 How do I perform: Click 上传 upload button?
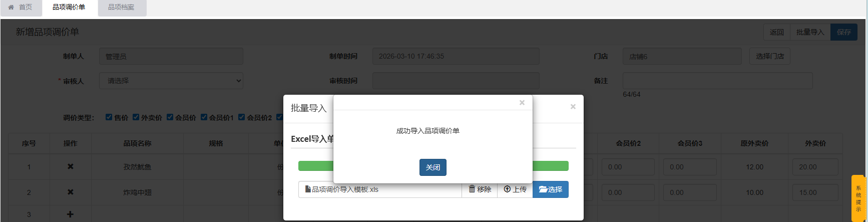tap(515, 189)
